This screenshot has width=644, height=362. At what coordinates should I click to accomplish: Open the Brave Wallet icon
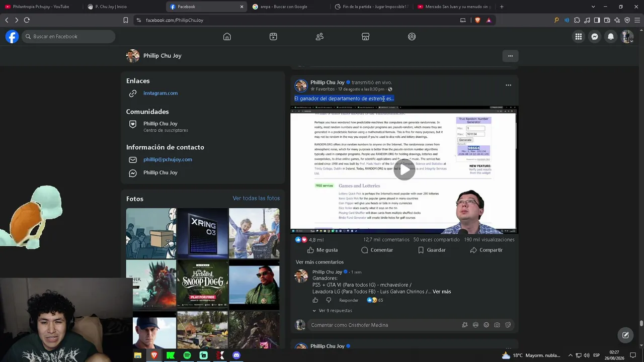(x=607, y=20)
